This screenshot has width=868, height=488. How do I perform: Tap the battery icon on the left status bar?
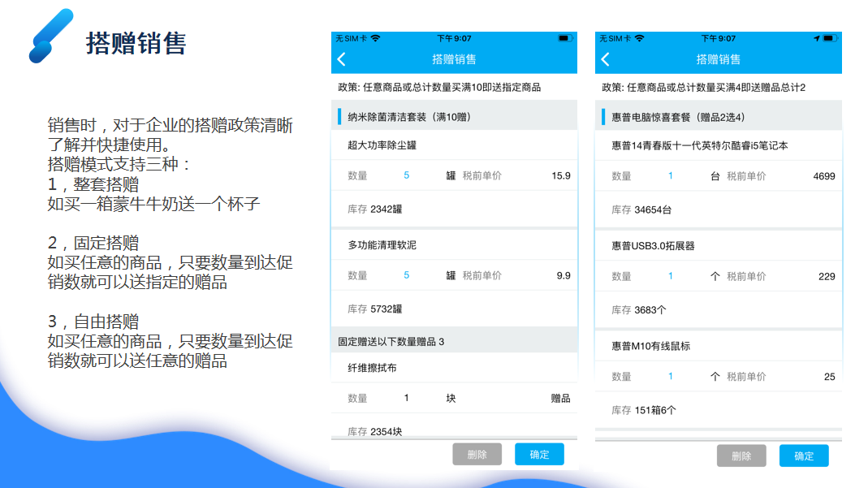(x=564, y=37)
